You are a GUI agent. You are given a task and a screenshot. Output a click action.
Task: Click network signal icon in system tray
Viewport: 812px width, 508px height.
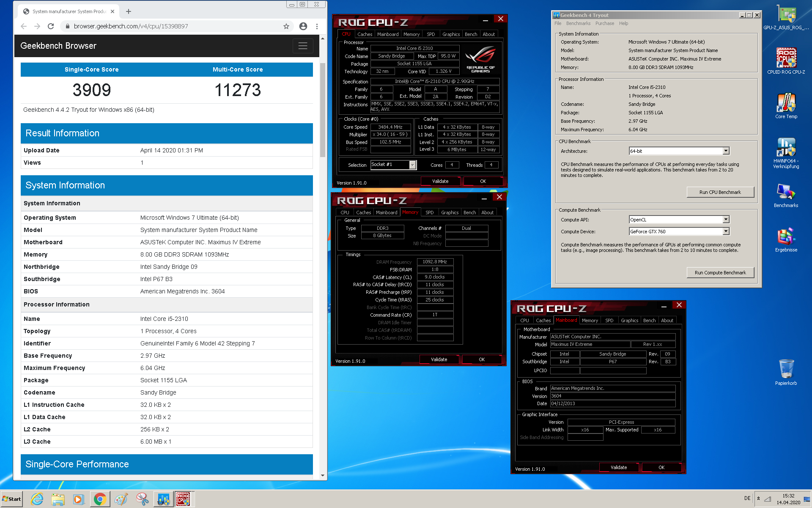(768, 499)
